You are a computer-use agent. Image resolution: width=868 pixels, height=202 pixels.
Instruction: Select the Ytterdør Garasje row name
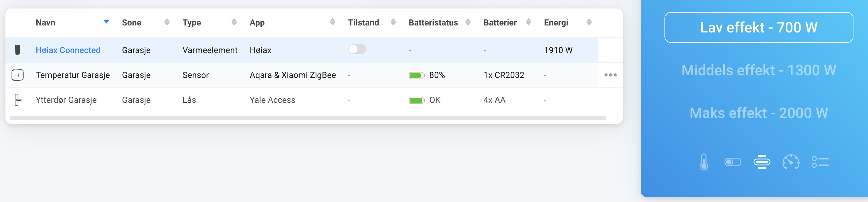(x=66, y=100)
